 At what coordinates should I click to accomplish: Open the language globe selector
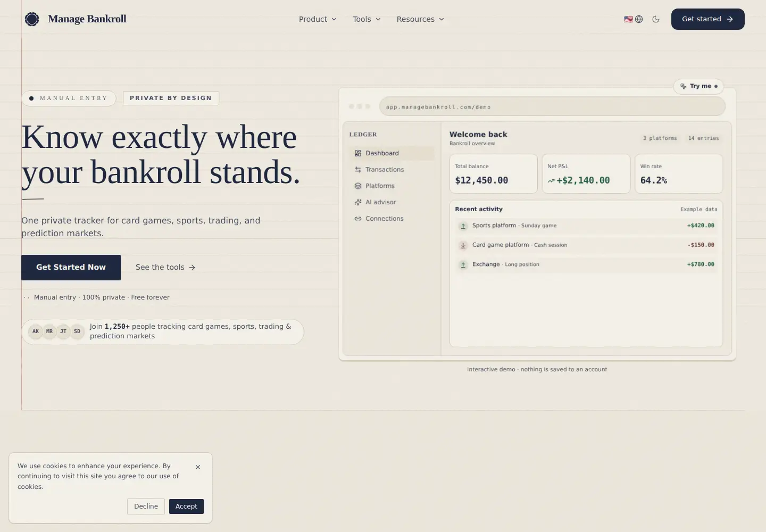coord(639,19)
